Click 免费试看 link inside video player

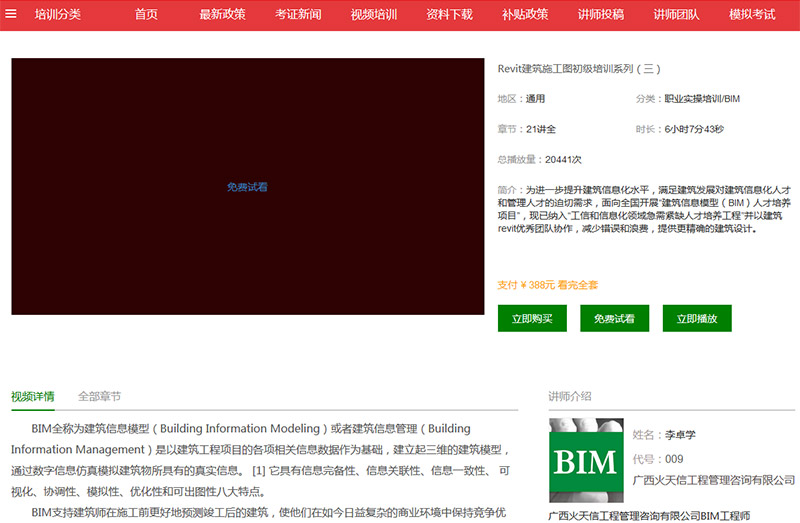[247, 187]
